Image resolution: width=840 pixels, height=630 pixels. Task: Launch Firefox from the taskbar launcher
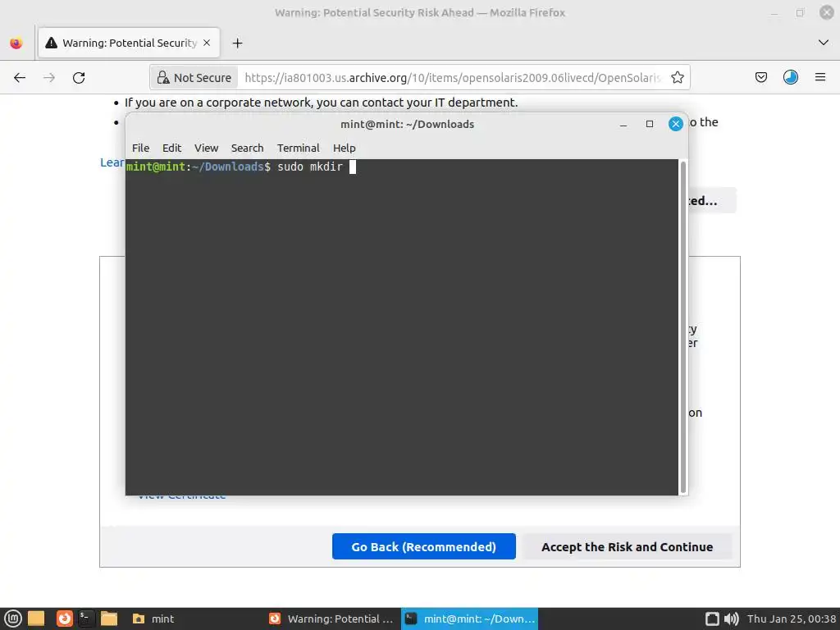[64, 619]
